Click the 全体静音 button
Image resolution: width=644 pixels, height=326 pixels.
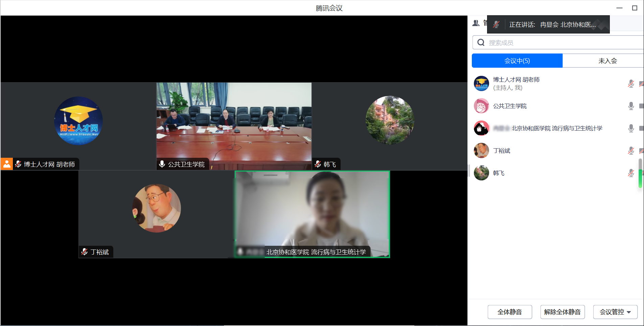pos(510,312)
